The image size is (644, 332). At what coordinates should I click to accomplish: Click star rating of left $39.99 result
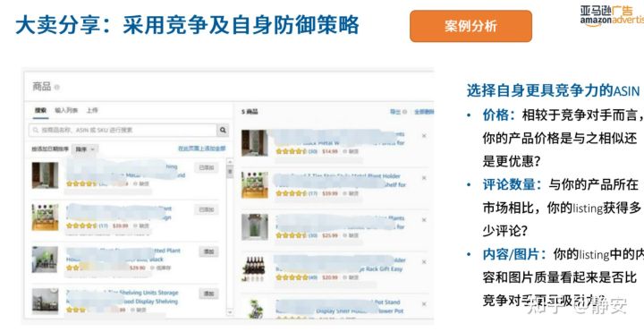pos(81,226)
